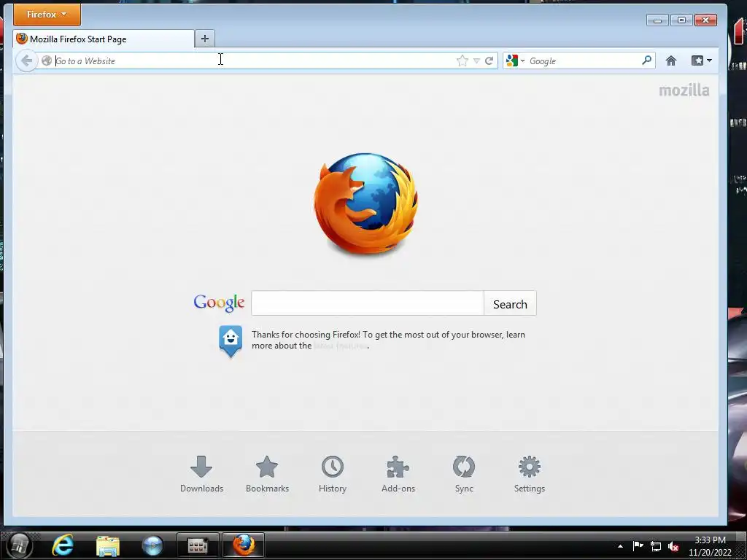The image size is (747, 560).
Task: Open the faded latest features link
Action: pyautogui.click(x=340, y=346)
